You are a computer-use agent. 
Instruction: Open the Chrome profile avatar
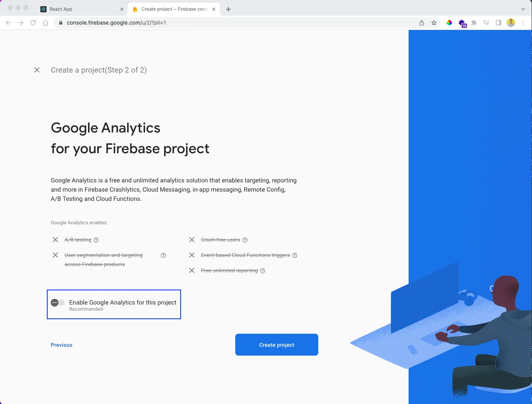click(x=511, y=23)
